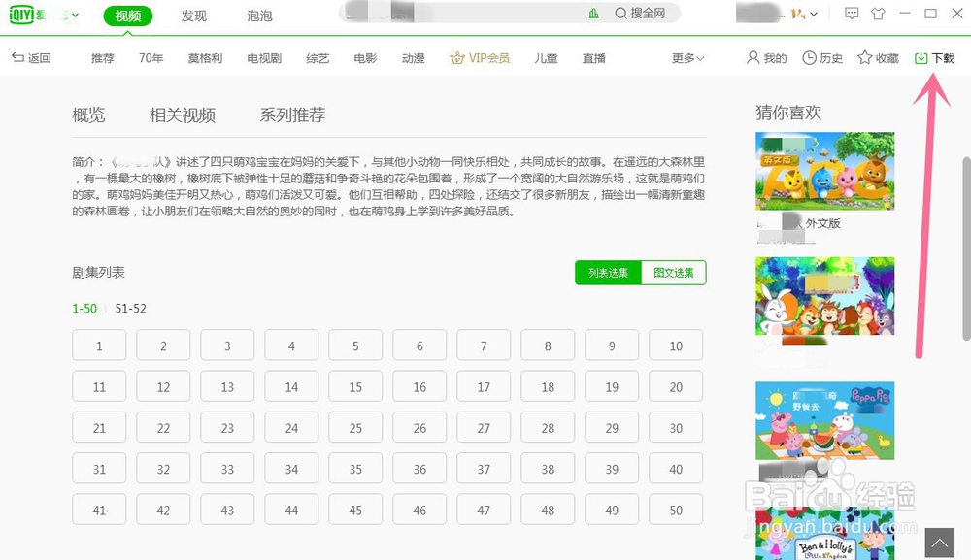Expand the 更多 more categories dropdown

686,57
